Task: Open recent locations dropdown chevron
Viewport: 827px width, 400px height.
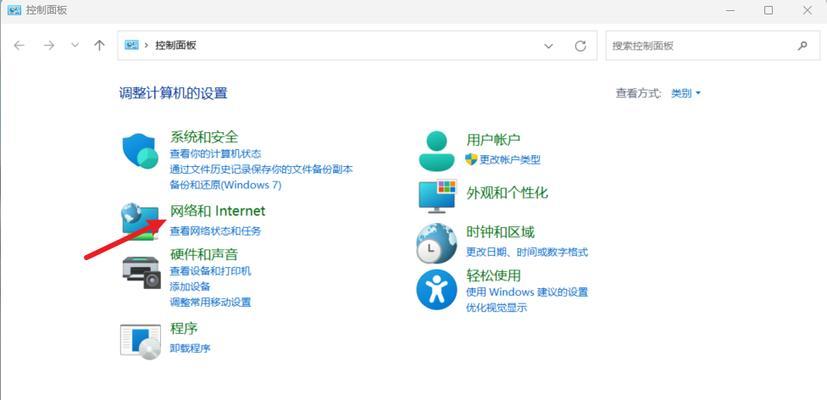Action: pos(75,45)
